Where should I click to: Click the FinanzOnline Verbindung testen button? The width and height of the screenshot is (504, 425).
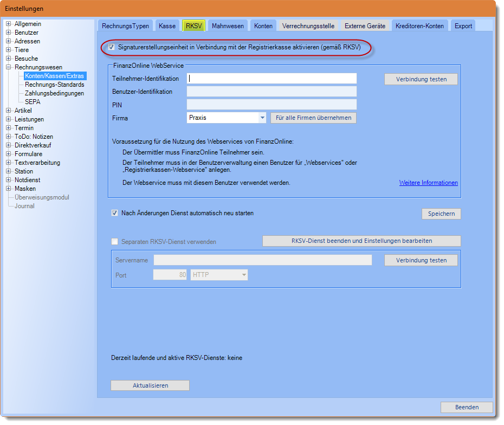click(421, 79)
